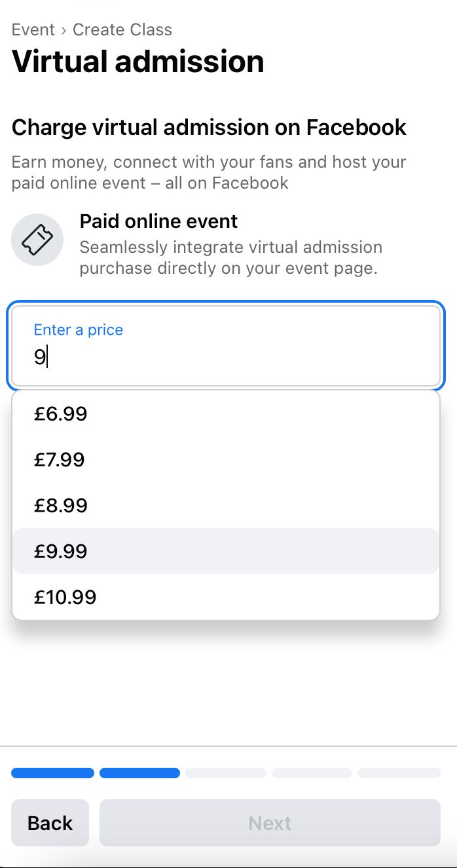Click the second blue progress step
The width and height of the screenshot is (457, 868).
139,773
